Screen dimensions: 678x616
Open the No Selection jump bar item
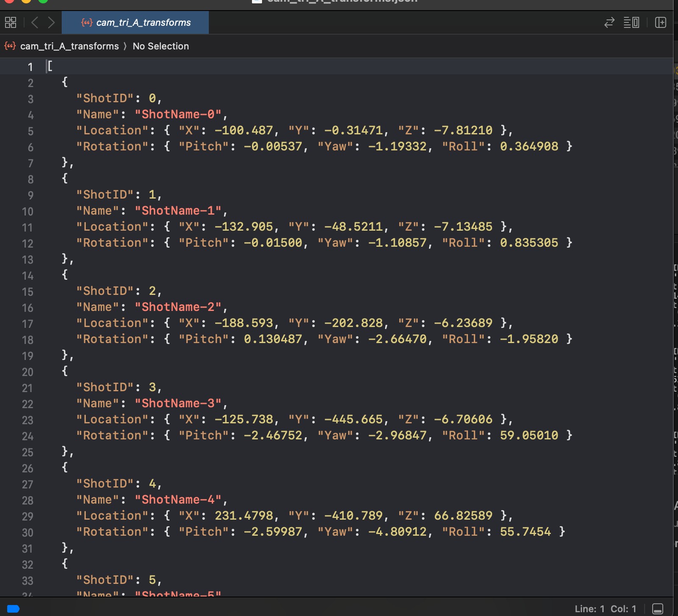(x=161, y=46)
